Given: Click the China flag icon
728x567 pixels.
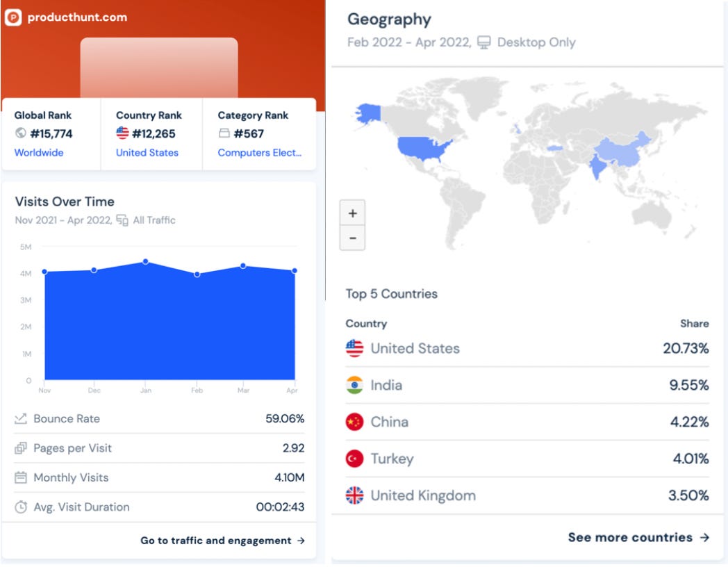Looking at the screenshot, I should [x=355, y=422].
